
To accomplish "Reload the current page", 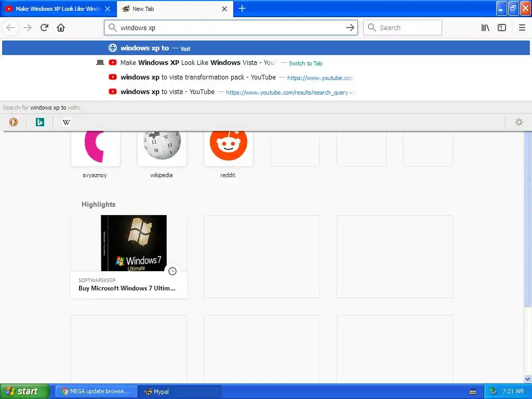I will [44, 28].
